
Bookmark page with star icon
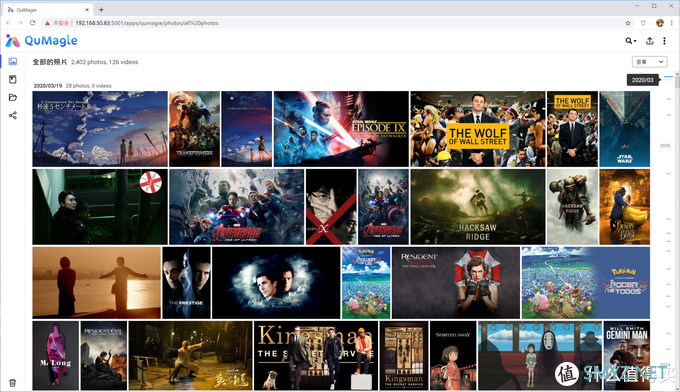tap(628, 23)
